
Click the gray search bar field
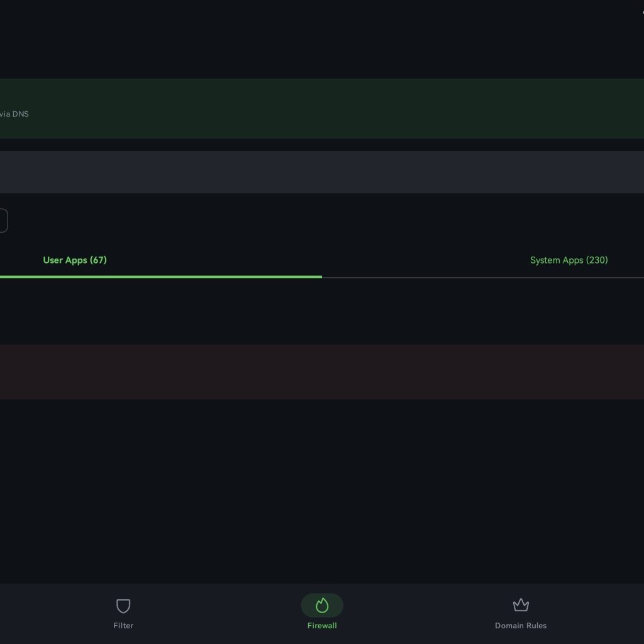coord(322,172)
